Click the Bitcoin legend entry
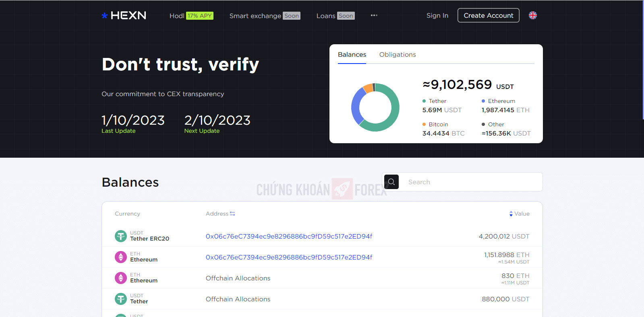Viewport: 644px width, 317px height. point(435,124)
